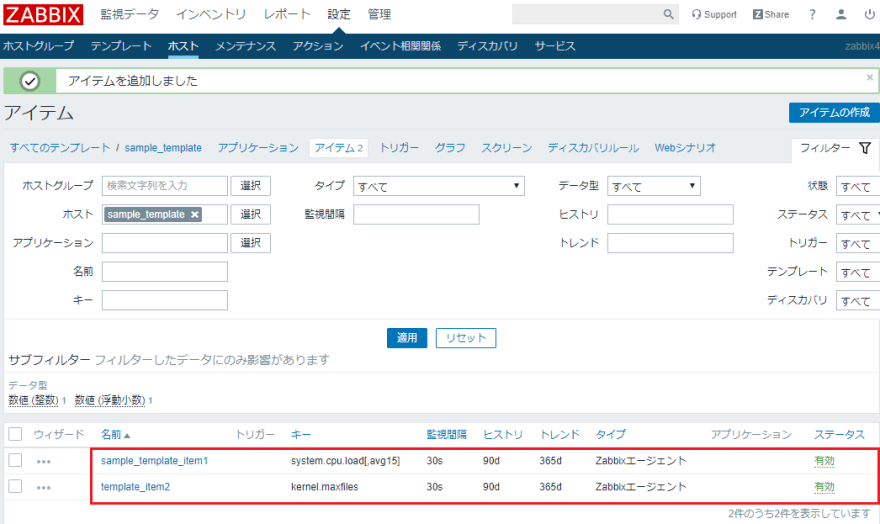Check the template_item2 row checkbox
The height and width of the screenshot is (524, 880).
(15, 486)
